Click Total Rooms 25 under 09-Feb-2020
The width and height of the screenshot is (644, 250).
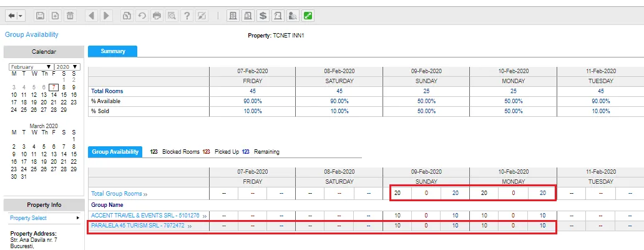click(426, 91)
